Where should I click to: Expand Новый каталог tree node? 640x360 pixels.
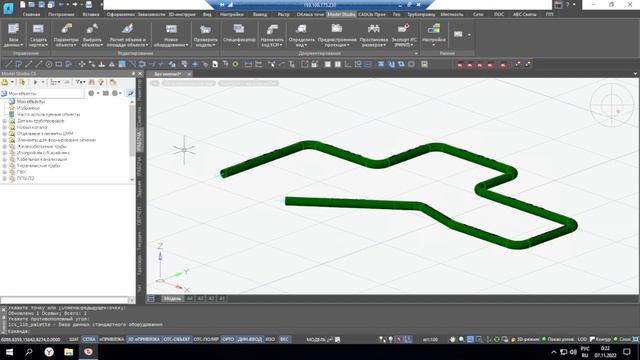tap(4, 127)
